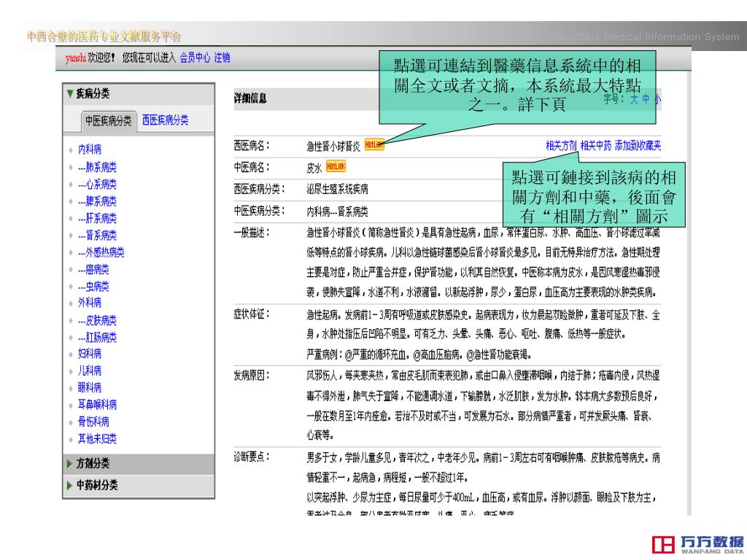Image resolution: width=747 pixels, height=560 pixels.
Task: Select 肝系病类 category
Action: tap(97, 219)
